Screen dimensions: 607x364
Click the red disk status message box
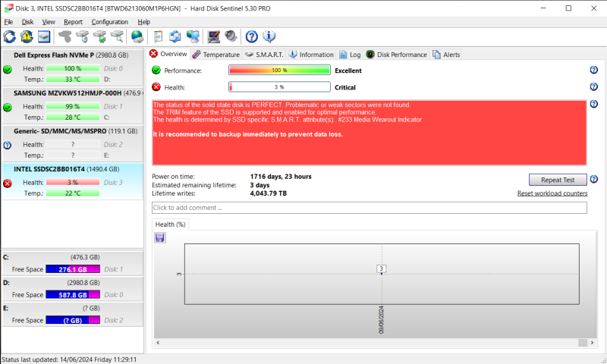[370, 133]
